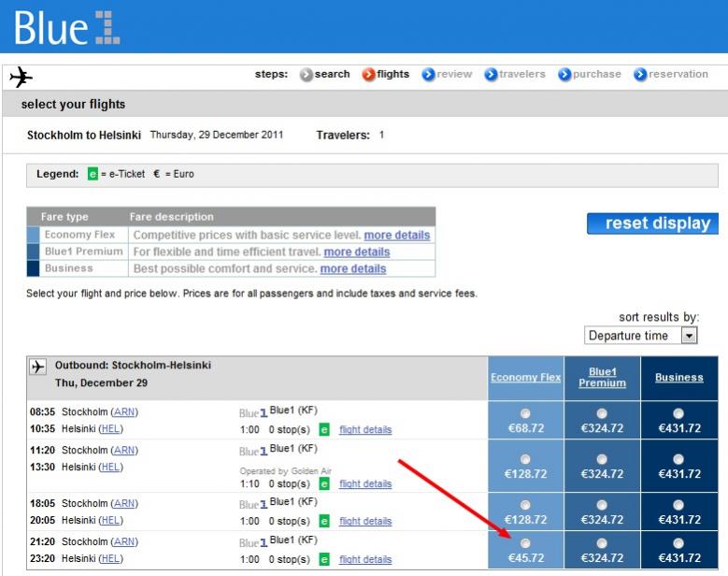This screenshot has width=728, height=576.
Task: Click the e-Ticket icon on 21:20 flight
Action: (324, 559)
